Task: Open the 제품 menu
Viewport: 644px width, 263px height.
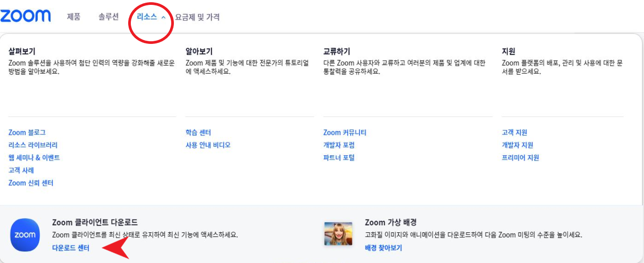Action: [x=74, y=17]
